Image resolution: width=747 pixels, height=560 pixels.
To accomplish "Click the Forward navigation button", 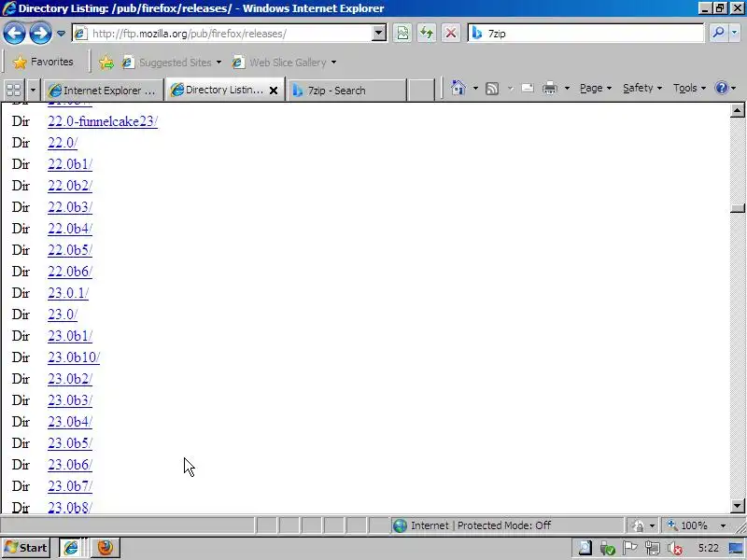I will 40,34.
